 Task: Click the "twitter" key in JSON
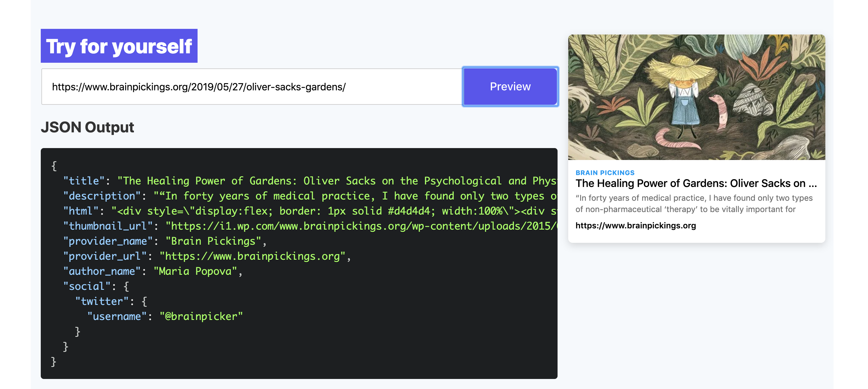(x=102, y=301)
